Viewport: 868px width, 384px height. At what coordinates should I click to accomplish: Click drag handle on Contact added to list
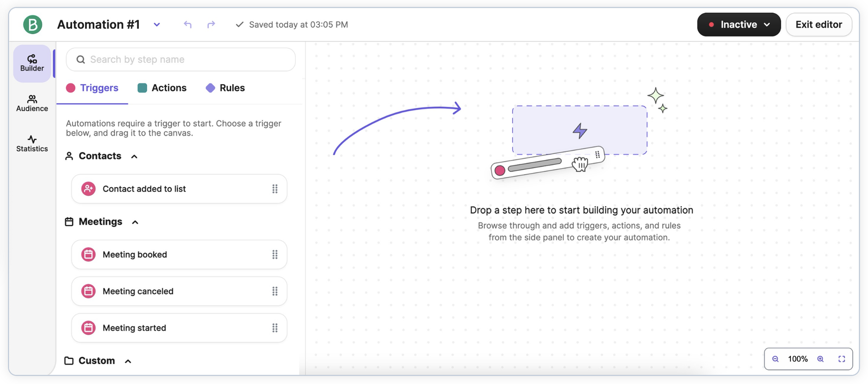coord(275,189)
